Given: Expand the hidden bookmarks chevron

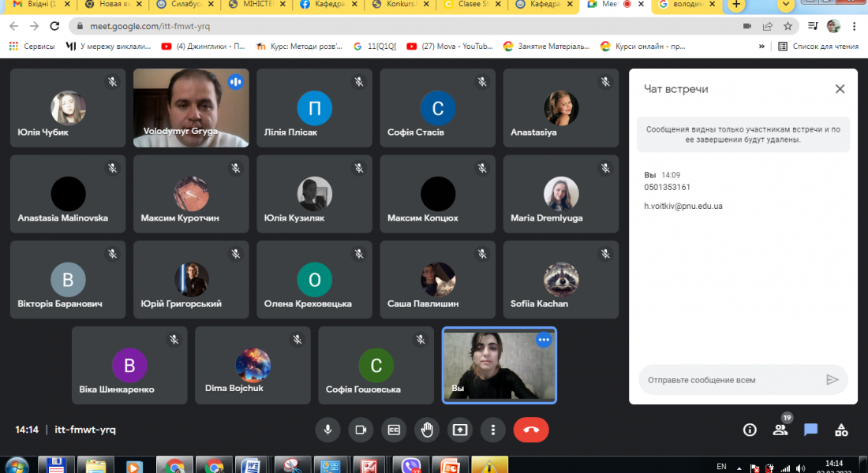Looking at the screenshot, I should click(x=761, y=47).
